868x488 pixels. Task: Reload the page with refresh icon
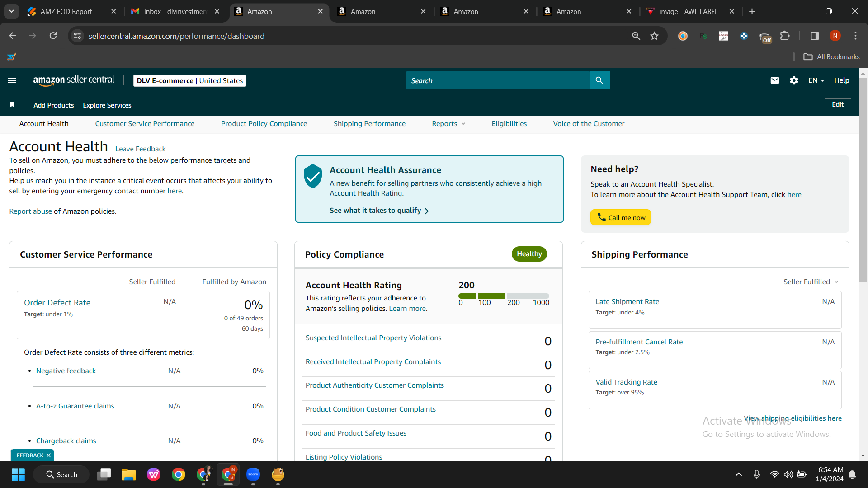pyautogui.click(x=53, y=36)
